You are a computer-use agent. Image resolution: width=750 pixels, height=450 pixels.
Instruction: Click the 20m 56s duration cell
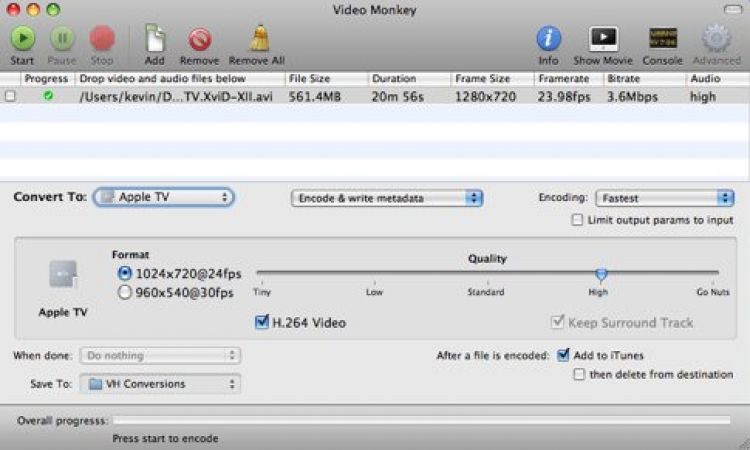click(x=397, y=97)
